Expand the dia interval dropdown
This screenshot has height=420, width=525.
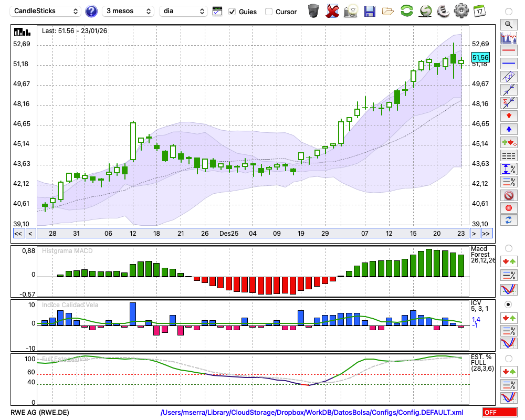click(184, 11)
